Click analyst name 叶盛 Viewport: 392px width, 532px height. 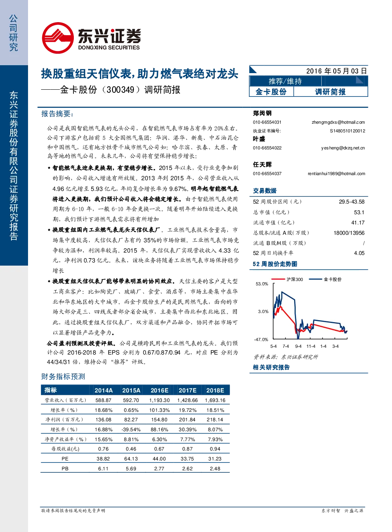259,139
